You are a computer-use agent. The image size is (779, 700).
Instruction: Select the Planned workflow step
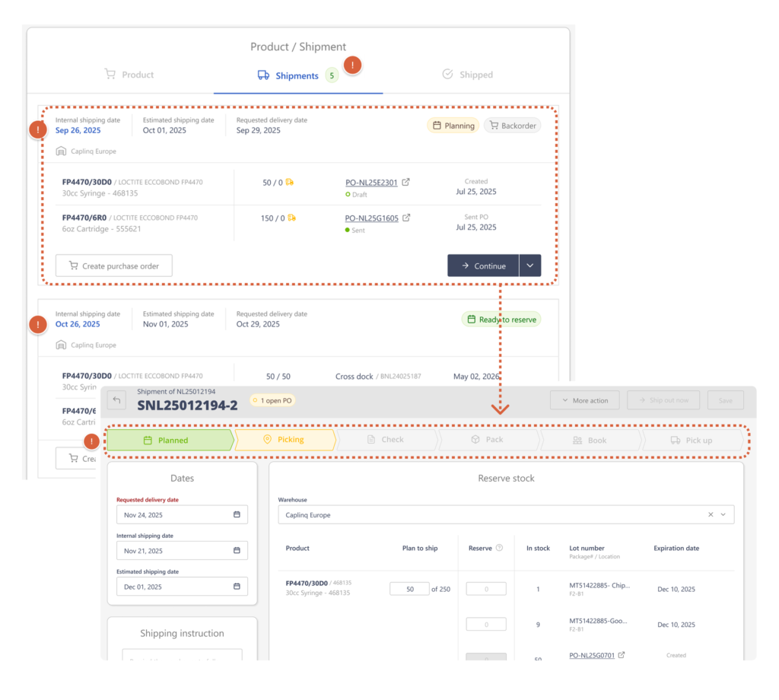click(x=168, y=440)
